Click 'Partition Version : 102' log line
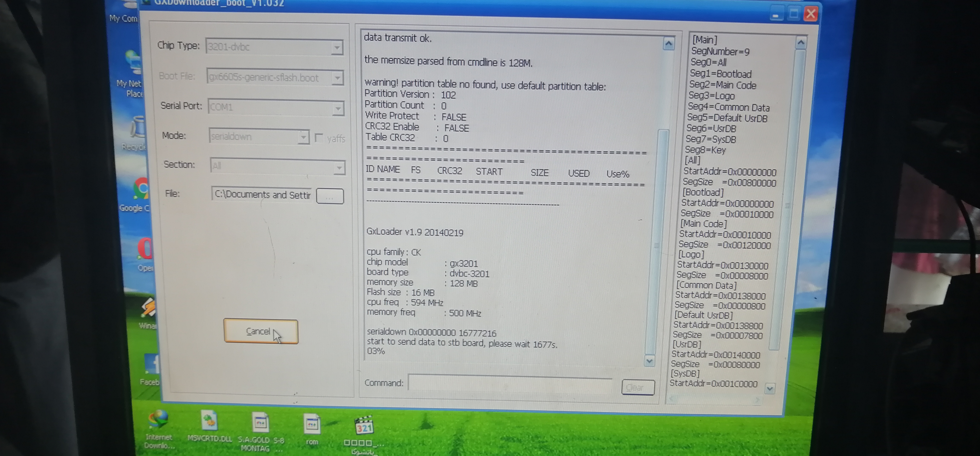The width and height of the screenshot is (980, 456). [x=410, y=94]
